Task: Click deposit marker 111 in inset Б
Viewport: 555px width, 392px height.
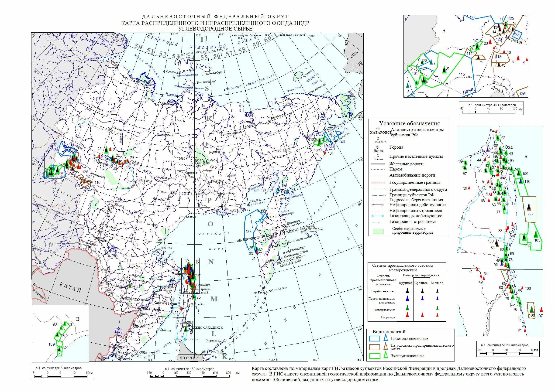Action: (x=529, y=207)
